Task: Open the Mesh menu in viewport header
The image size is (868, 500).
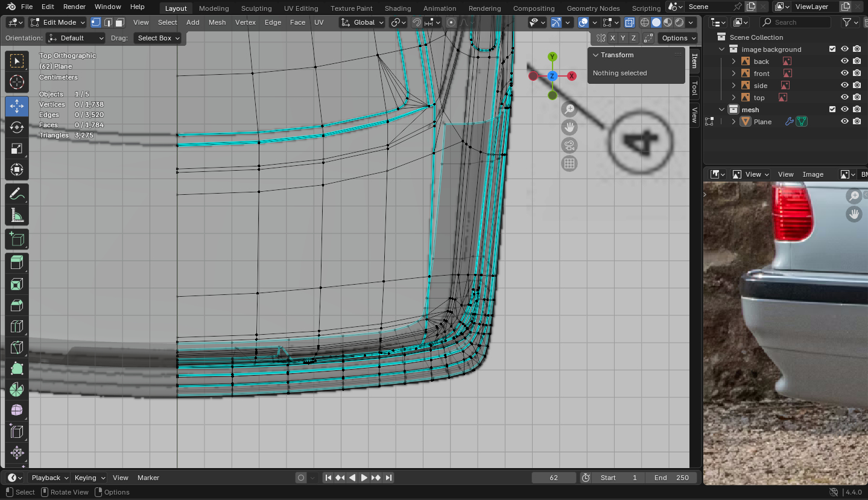Action: click(217, 22)
